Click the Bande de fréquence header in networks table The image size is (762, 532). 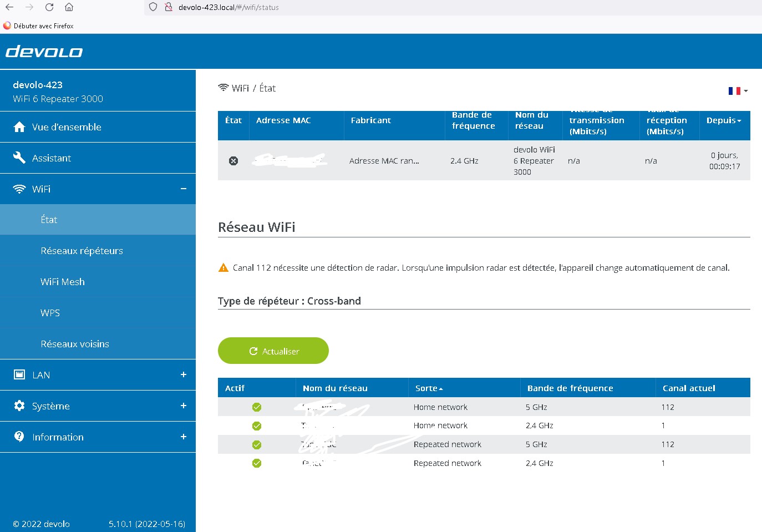click(x=570, y=388)
